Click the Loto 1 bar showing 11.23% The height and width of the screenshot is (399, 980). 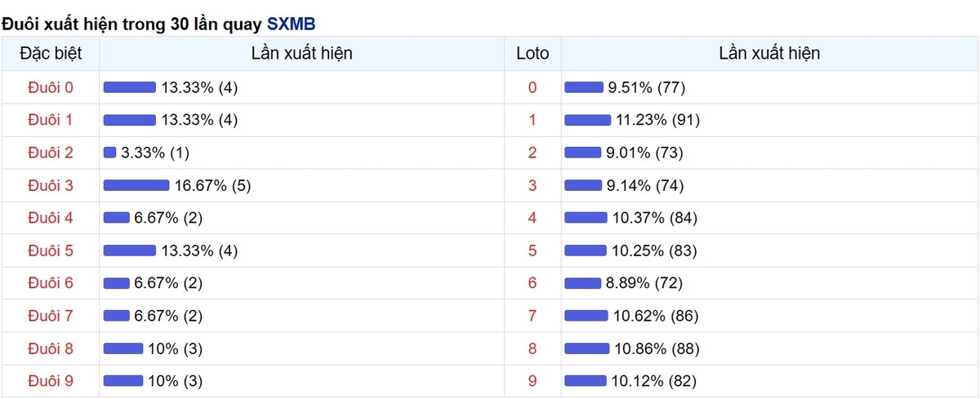tap(588, 120)
